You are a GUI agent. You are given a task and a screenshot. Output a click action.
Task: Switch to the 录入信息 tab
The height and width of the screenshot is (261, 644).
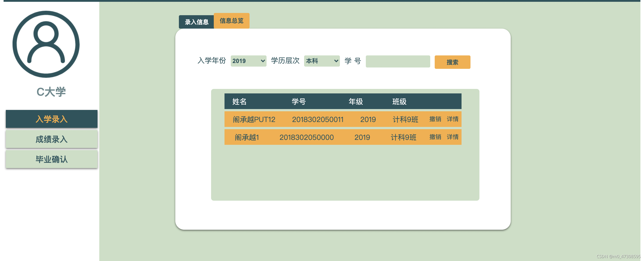196,22
